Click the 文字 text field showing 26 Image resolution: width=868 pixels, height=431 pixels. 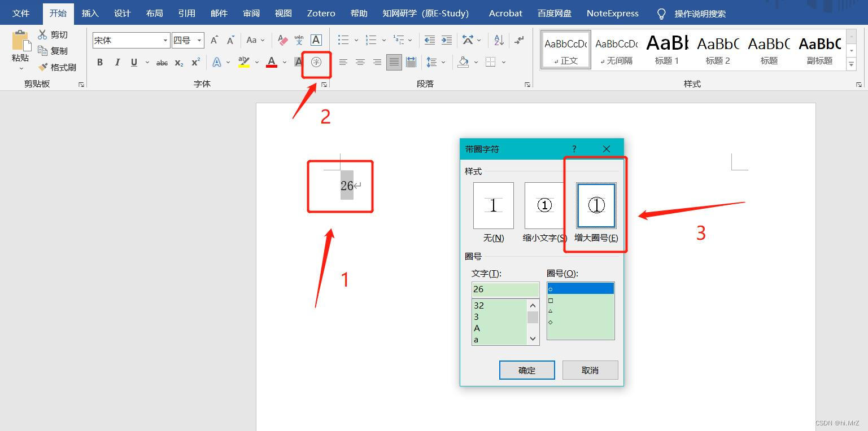click(505, 289)
